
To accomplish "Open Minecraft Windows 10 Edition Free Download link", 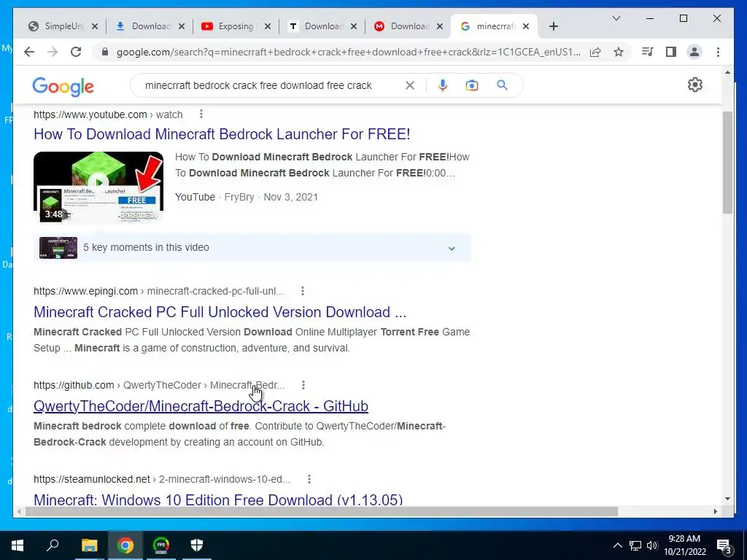I will coord(218,499).
